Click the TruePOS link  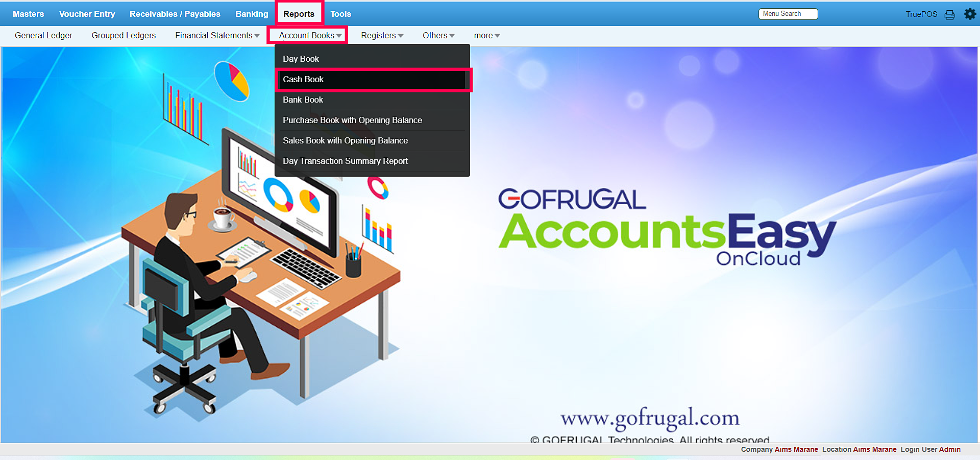point(921,14)
